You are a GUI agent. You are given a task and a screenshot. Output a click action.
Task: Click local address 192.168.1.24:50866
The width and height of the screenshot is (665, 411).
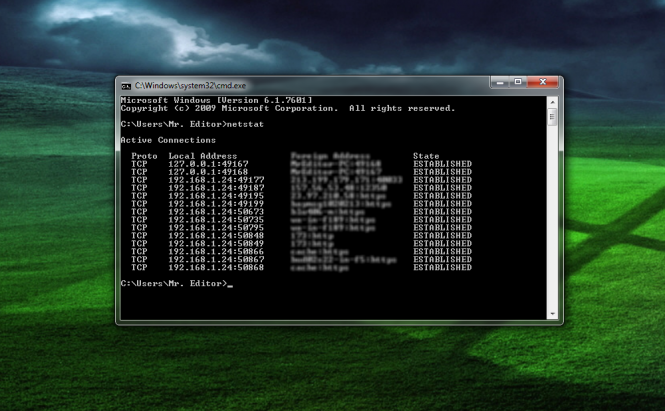coord(216,252)
